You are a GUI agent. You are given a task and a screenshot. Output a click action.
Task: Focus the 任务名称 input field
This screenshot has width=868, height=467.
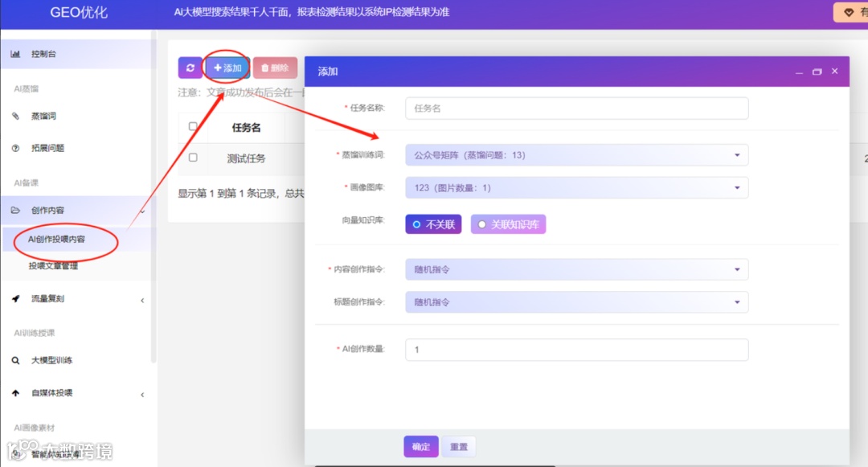(x=577, y=109)
